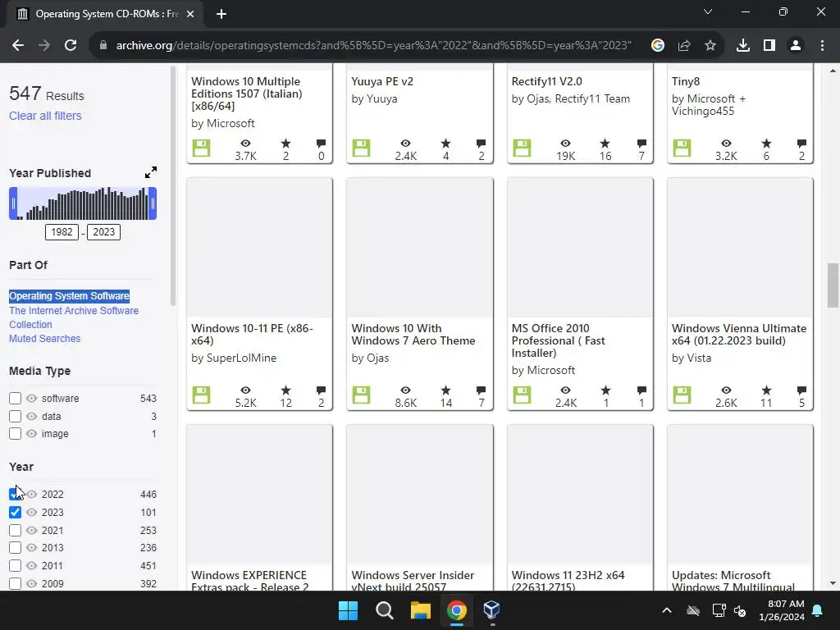The image size is (840, 630).
Task: Click the page vertical scrollbar thumb
Action: tap(833, 285)
